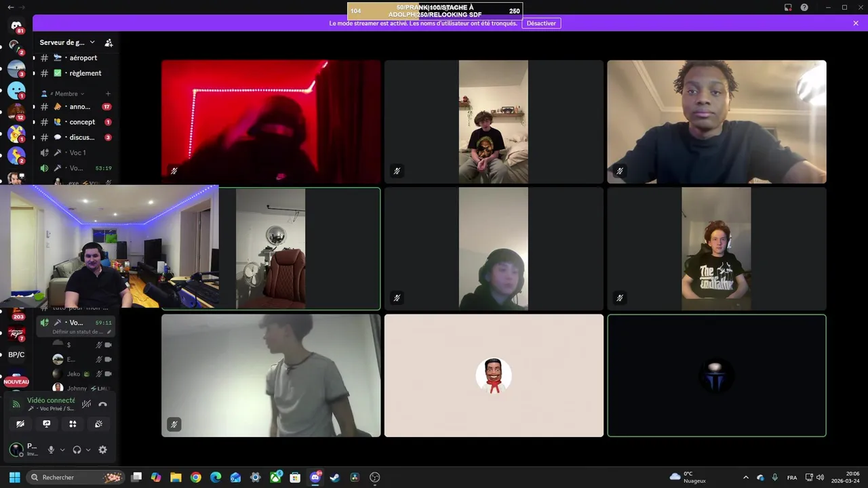Collapse the Membre category

pyautogui.click(x=66, y=94)
